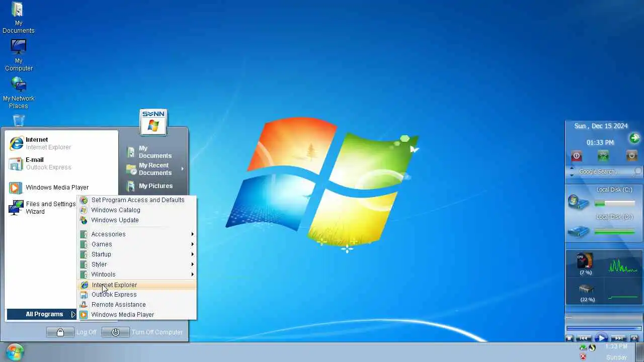644x362 pixels.
Task: Click the Start orb button
Action: [15, 352]
